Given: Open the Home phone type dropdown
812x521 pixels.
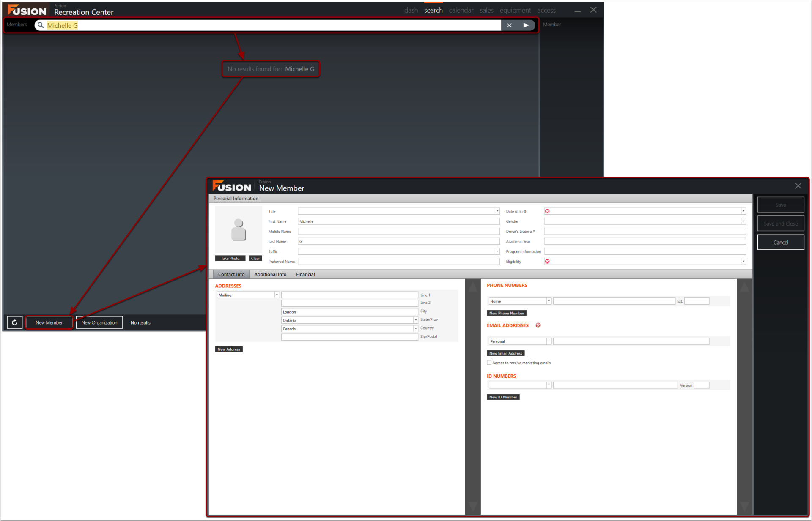Looking at the screenshot, I should click(x=549, y=301).
